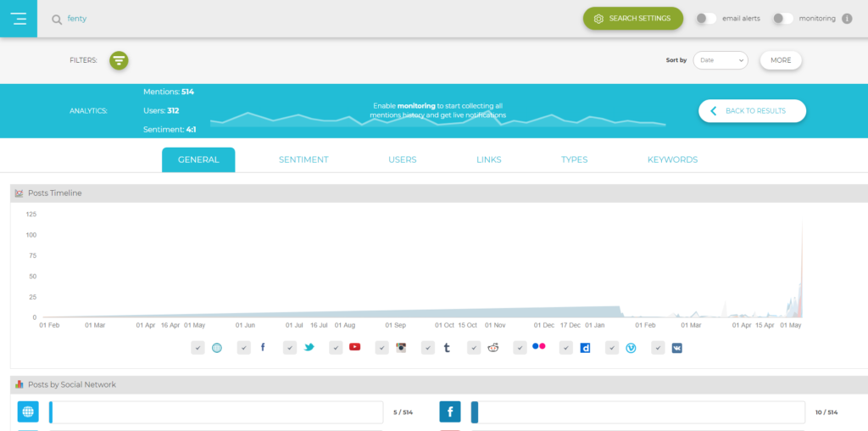Uncheck the Instagram checkbox in timeline legend
Viewport: 868px width, 431px height.
(x=382, y=347)
